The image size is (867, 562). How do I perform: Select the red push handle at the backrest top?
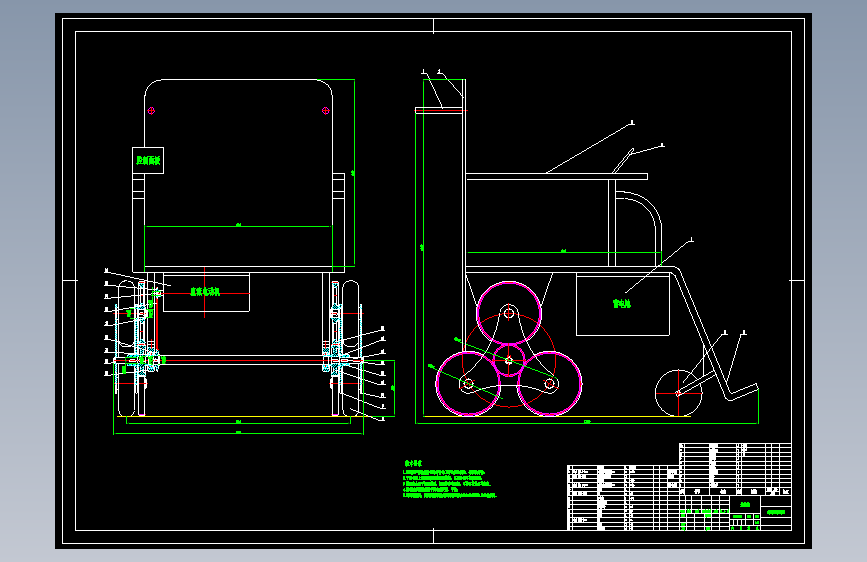click(x=441, y=110)
